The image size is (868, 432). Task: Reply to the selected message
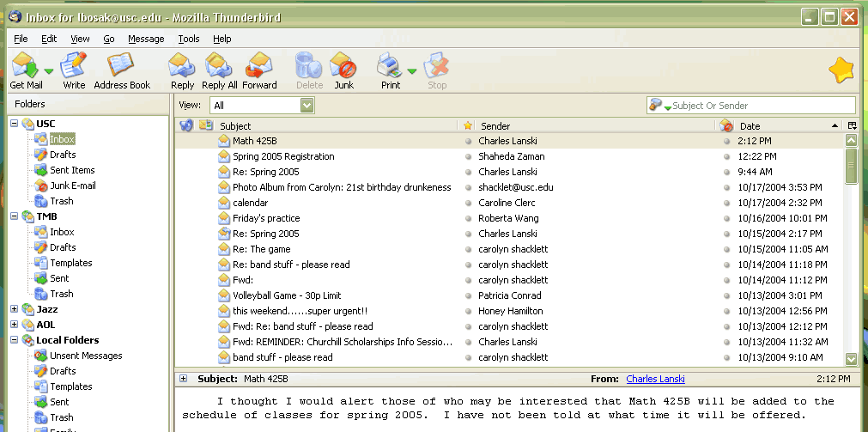(x=182, y=70)
